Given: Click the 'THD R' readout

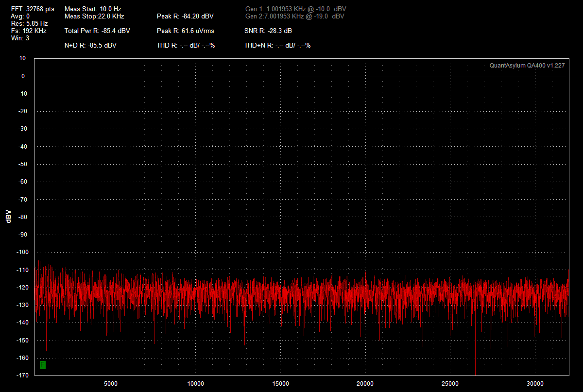Looking at the screenshot, I should point(186,45).
